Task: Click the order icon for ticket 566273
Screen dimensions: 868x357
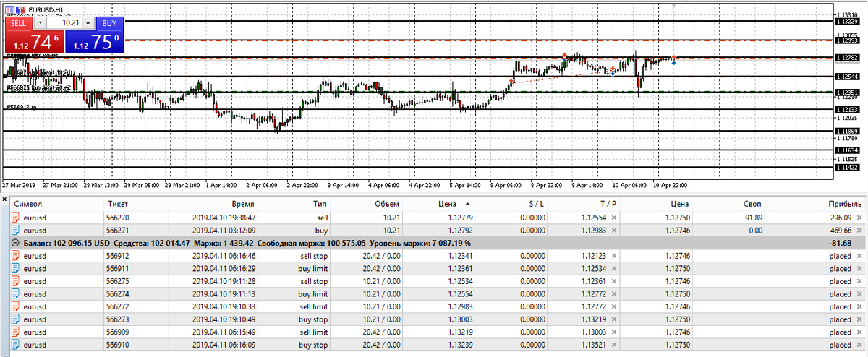Action: tap(16, 319)
